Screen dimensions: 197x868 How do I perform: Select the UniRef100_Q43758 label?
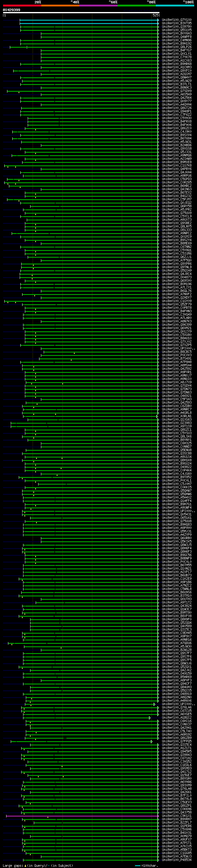pyautogui.click(x=177, y=812)
